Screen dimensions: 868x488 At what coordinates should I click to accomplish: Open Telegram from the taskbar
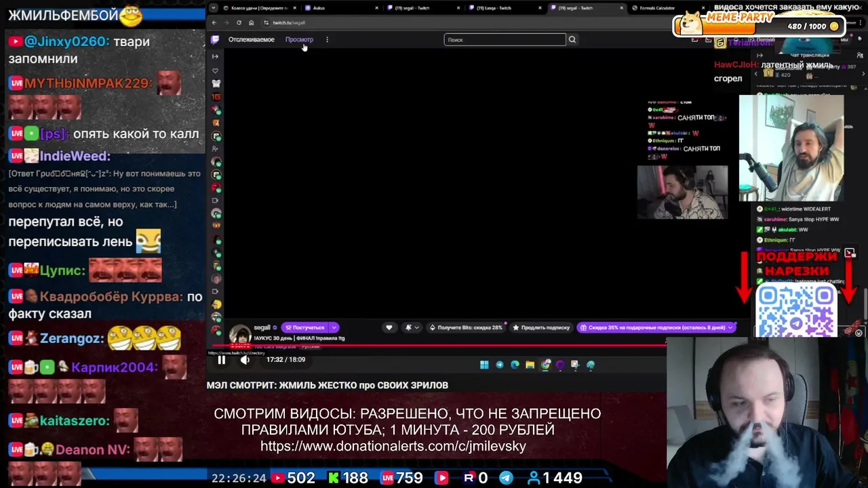point(500,365)
